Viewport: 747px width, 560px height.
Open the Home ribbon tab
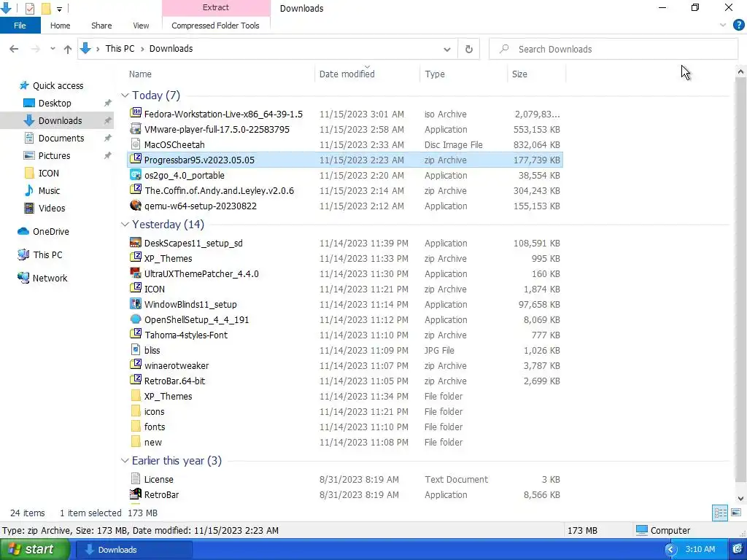tap(60, 26)
